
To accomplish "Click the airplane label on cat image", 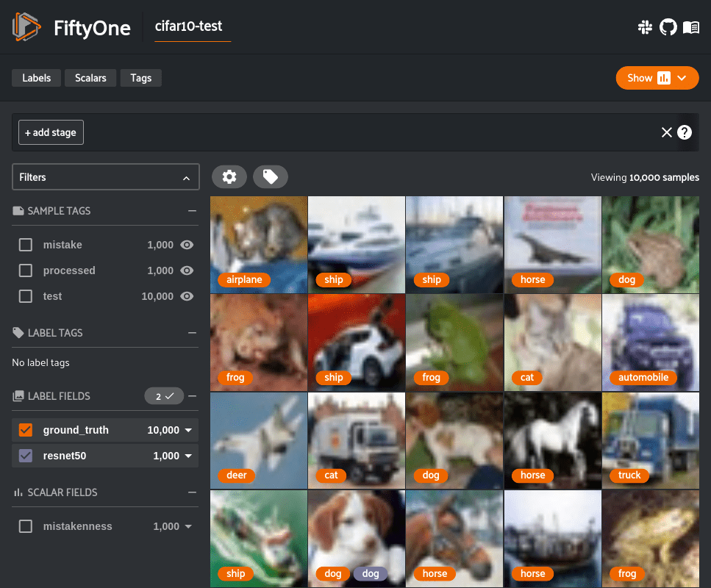I will click(x=244, y=280).
